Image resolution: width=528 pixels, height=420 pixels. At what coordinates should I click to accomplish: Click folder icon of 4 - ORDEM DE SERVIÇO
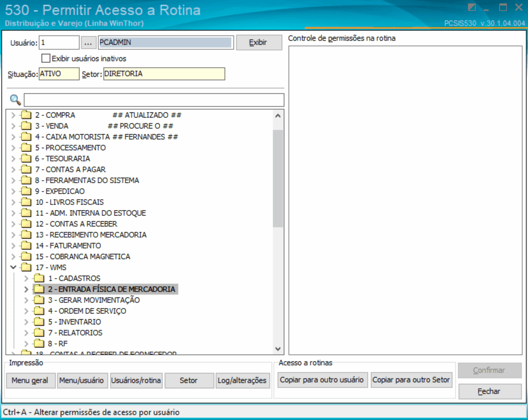(x=39, y=311)
